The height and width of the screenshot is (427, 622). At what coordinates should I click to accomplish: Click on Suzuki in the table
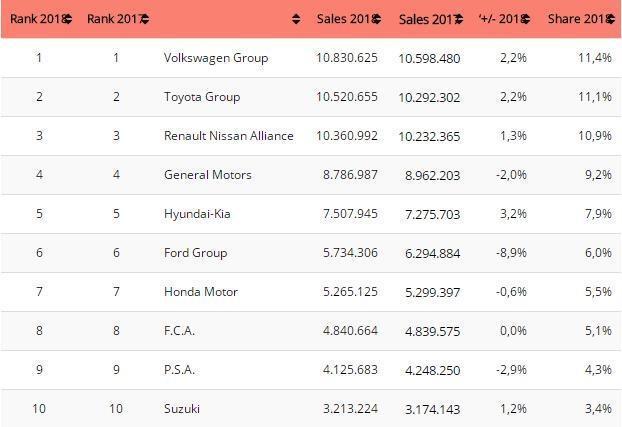tap(182, 409)
